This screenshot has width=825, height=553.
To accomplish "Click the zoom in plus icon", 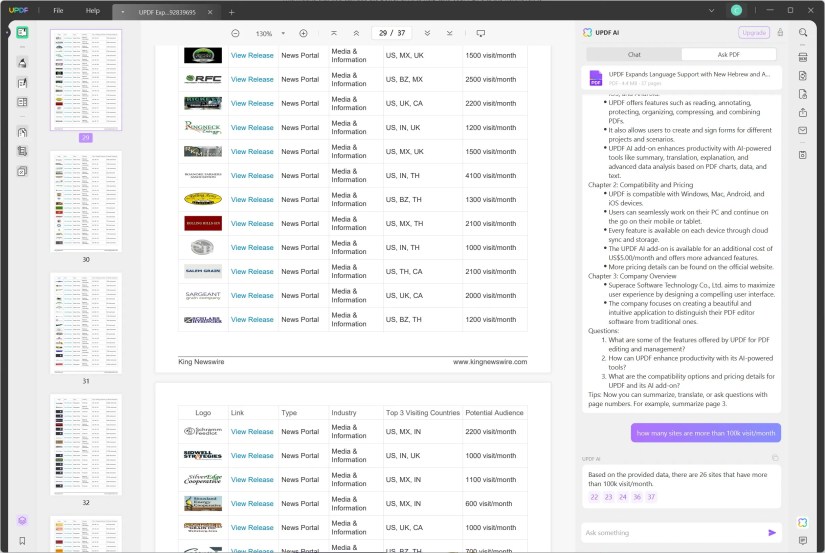I will (x=303, y=33).
